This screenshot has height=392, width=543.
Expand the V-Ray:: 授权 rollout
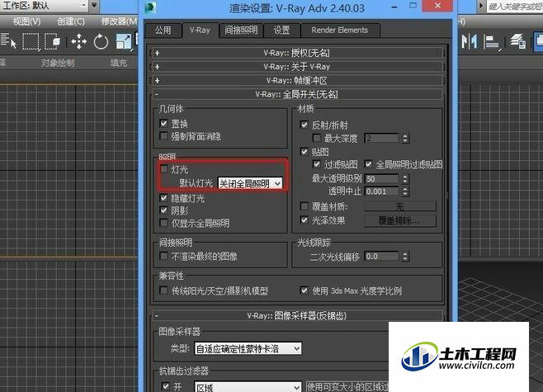296,53
